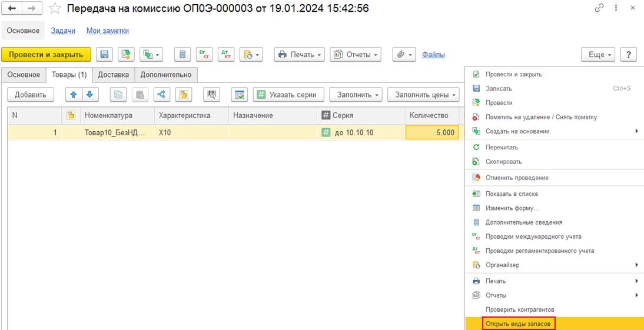The image size is (644, 330).
Task: Switch to the Дополнительно tab
Action: coord(166,75)
